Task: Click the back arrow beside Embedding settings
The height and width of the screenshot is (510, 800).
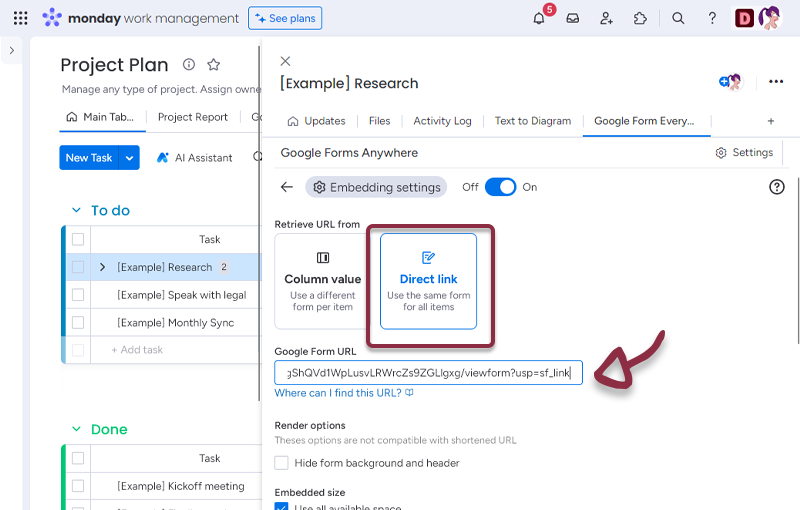Action: pyautogui.click(x=287, y=187)
